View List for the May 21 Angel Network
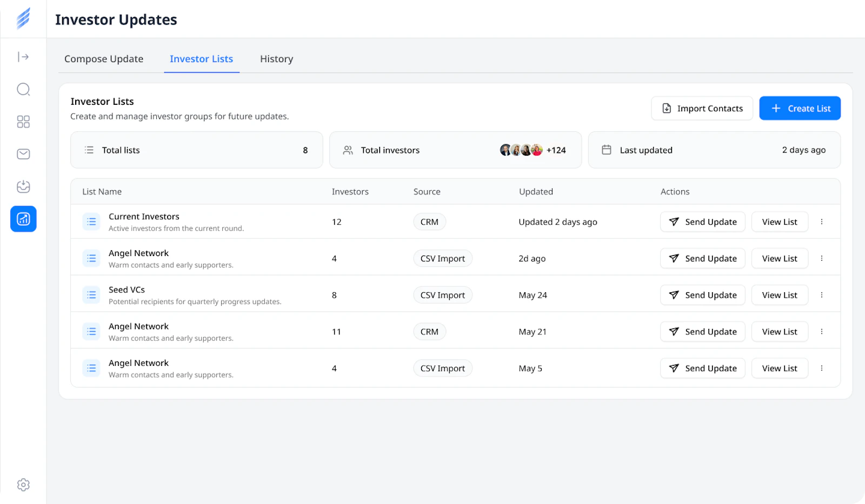 [x=780, y=332]
